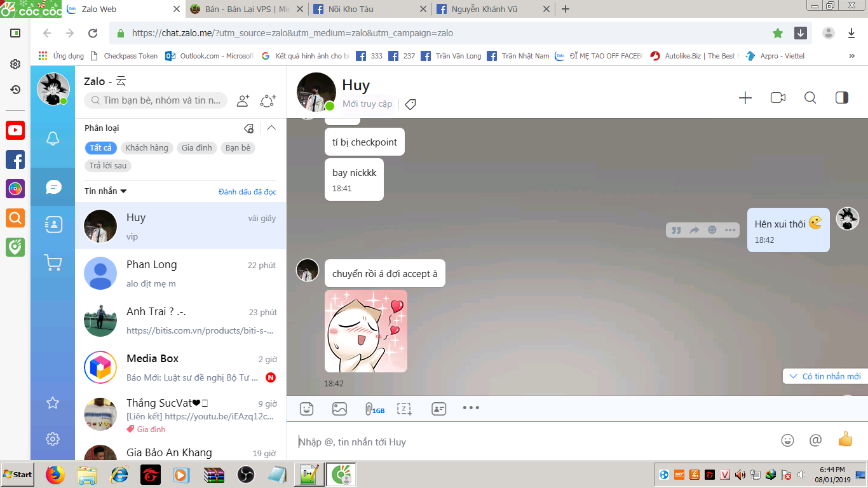Viewport: 868px width, 488px height.
Task: Open the 'Checkpass Token' bookmark
Action: click(124, 56)
